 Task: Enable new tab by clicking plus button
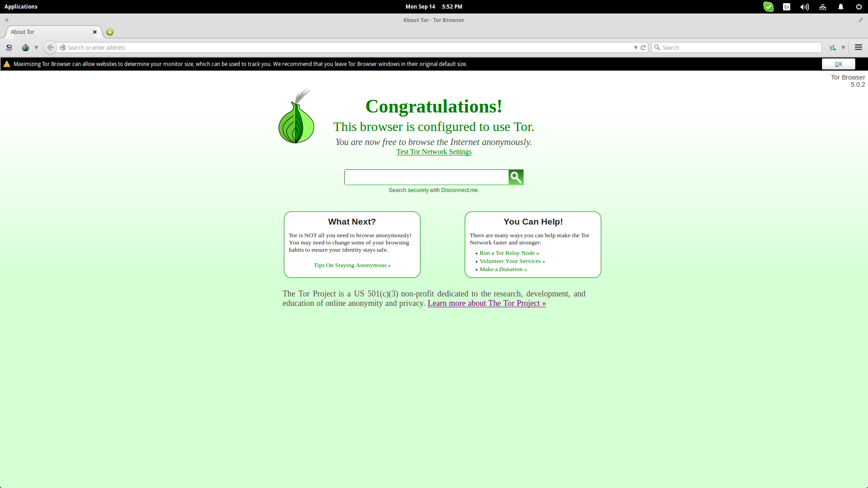[110, 32]
